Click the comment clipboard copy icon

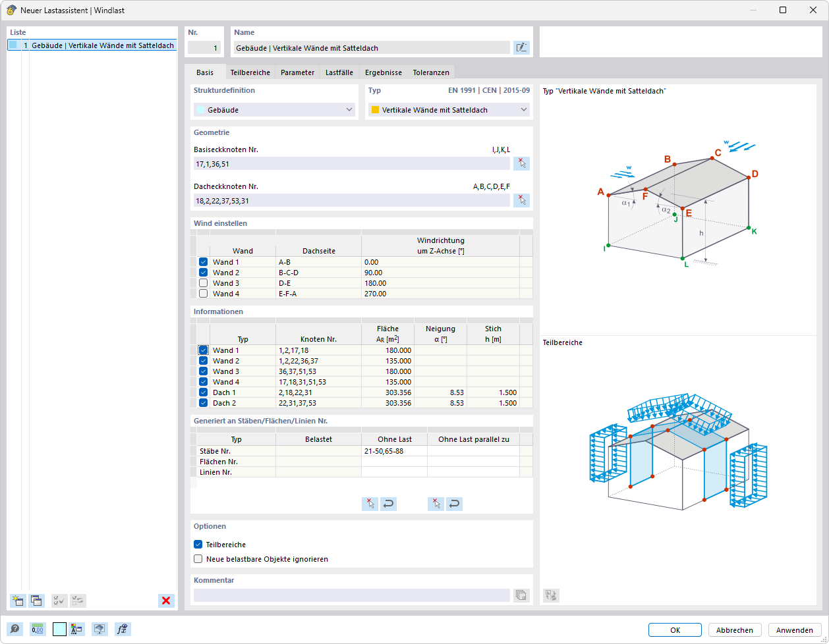point(521,595)
